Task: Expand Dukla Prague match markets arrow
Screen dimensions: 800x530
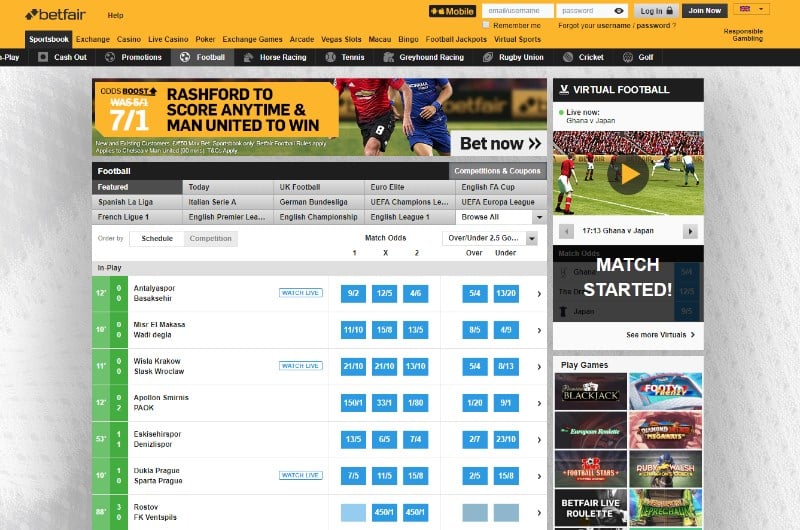Action: click(x=539, y=476)
